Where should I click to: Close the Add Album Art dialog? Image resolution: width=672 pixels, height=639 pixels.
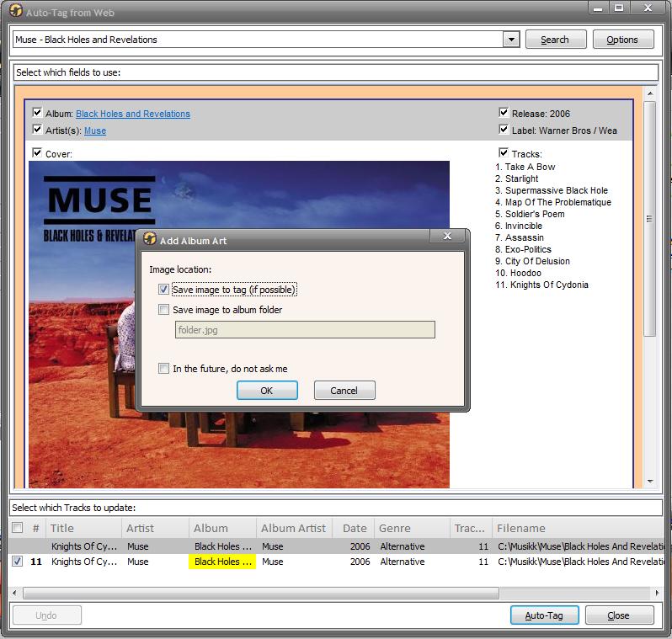[x=447, y=236]
